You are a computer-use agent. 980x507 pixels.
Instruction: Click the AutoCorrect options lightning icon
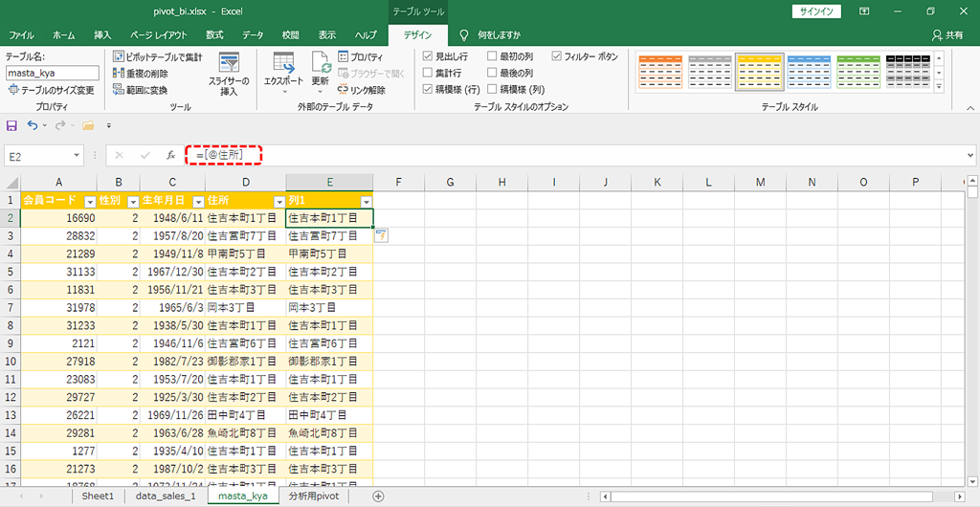[x=381, y=235]
